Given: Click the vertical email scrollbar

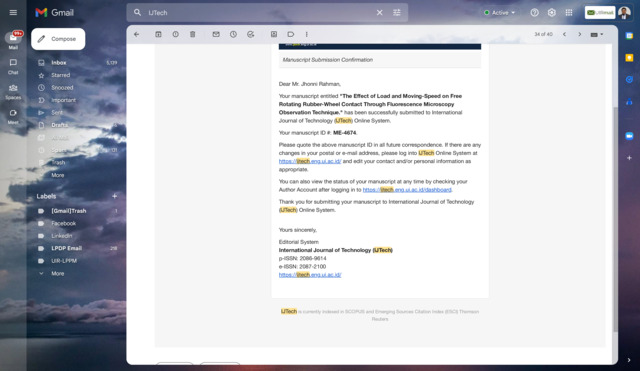Looking at the screenshot, I should pos(615,219).
